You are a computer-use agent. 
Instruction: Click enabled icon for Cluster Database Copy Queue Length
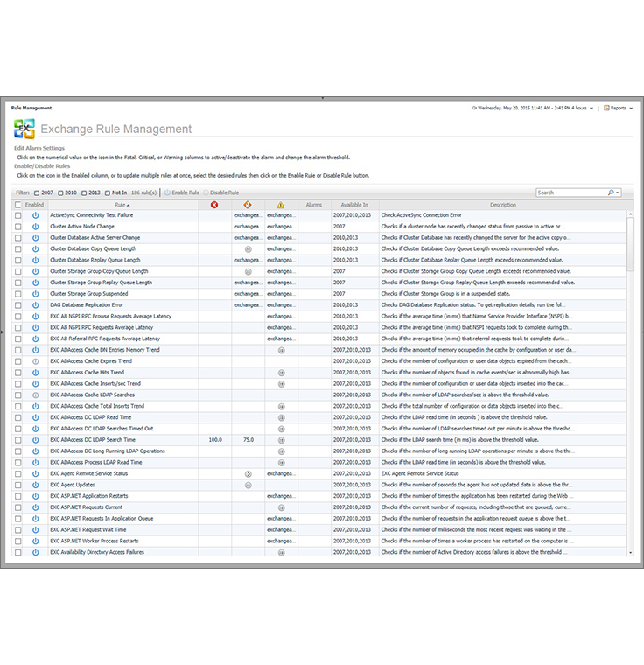click(36, 249)
